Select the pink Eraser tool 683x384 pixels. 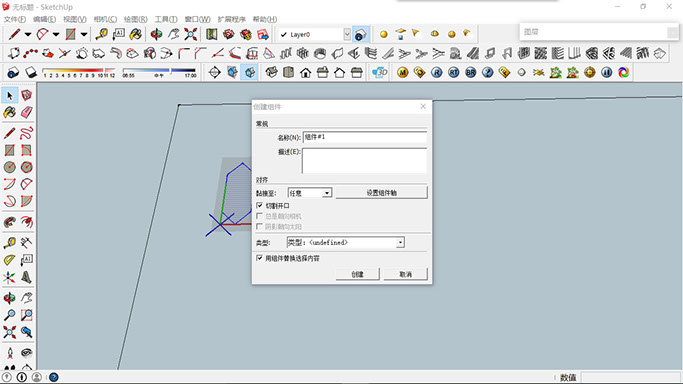tap(27, 112)
